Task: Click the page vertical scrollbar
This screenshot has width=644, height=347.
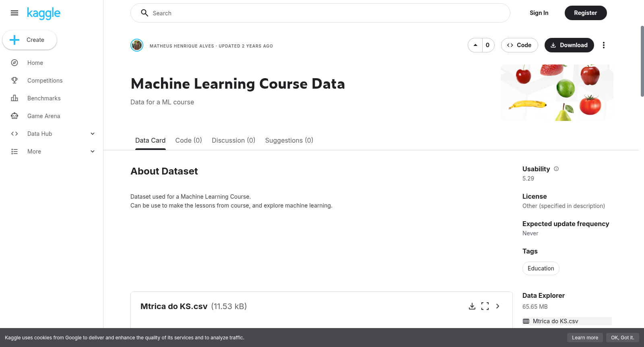Action: click(642, 61)
